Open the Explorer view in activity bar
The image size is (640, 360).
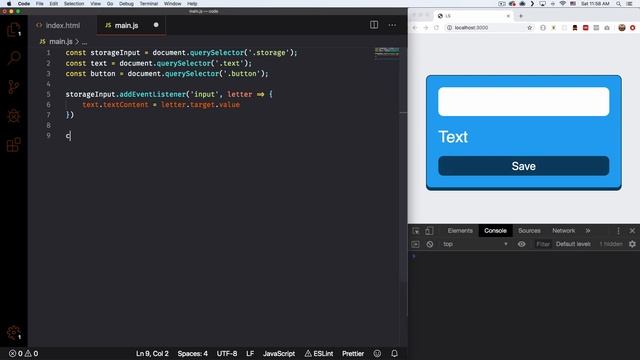(x=13, y=29)
